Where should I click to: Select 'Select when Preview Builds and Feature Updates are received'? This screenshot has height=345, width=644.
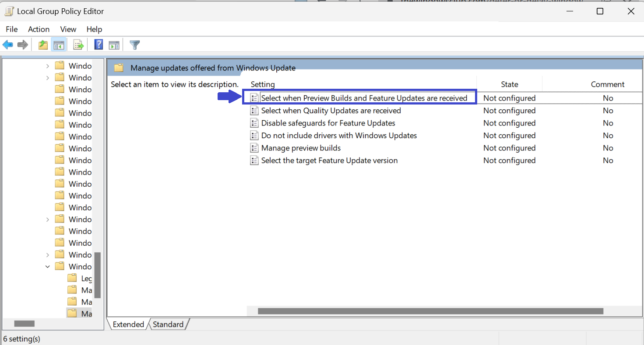tap(364, 98)
